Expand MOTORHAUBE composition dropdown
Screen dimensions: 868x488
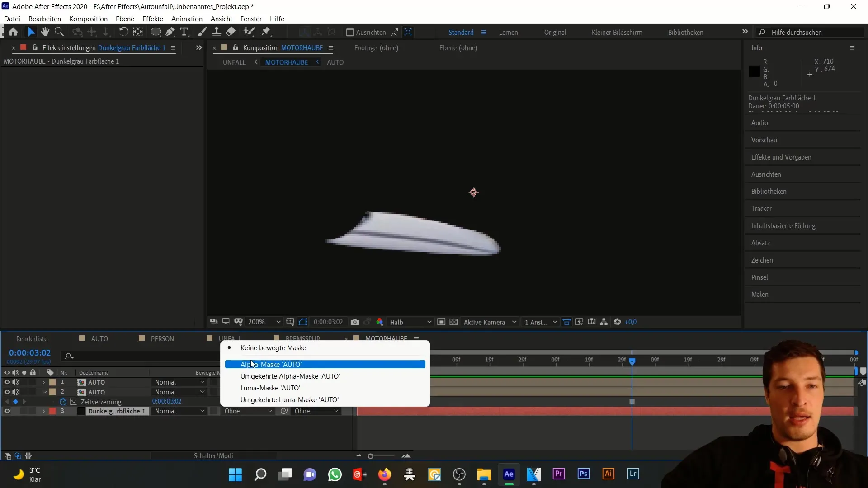[332, 47]
